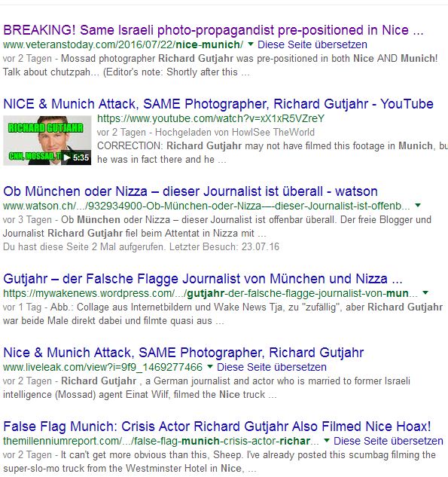
Task: Click Diese Seite übersetzen for liveleak result
Action: 272,367
